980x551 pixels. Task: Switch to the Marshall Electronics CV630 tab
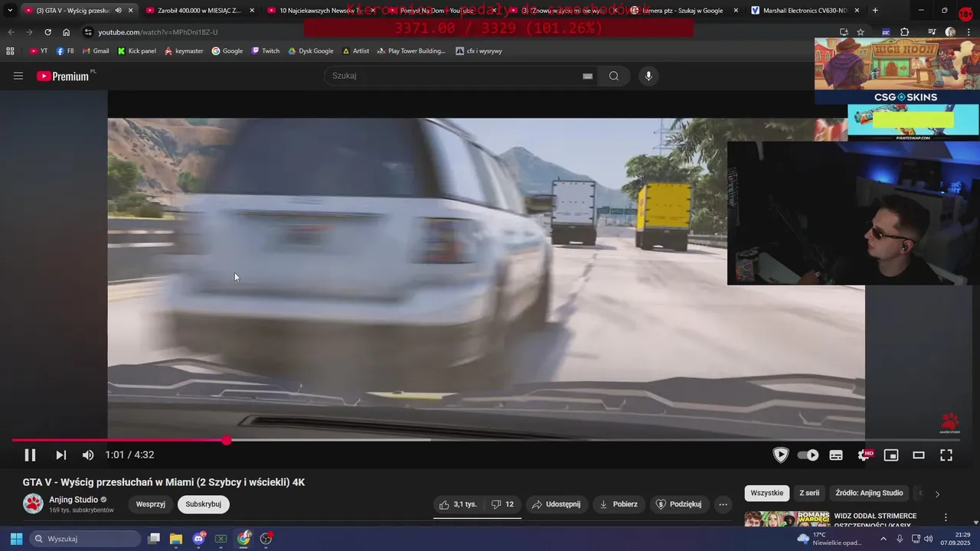coord(805,11)
